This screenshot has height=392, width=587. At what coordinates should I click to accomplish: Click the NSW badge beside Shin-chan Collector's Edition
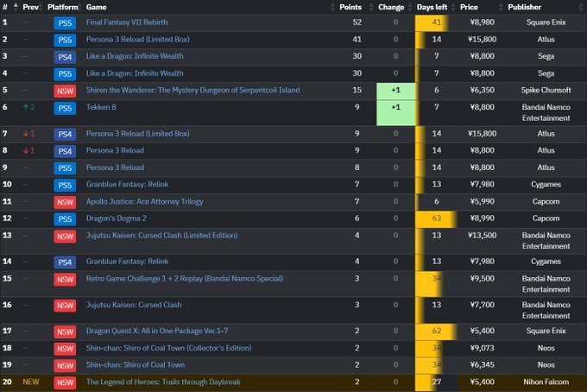(x=65, y=349)
